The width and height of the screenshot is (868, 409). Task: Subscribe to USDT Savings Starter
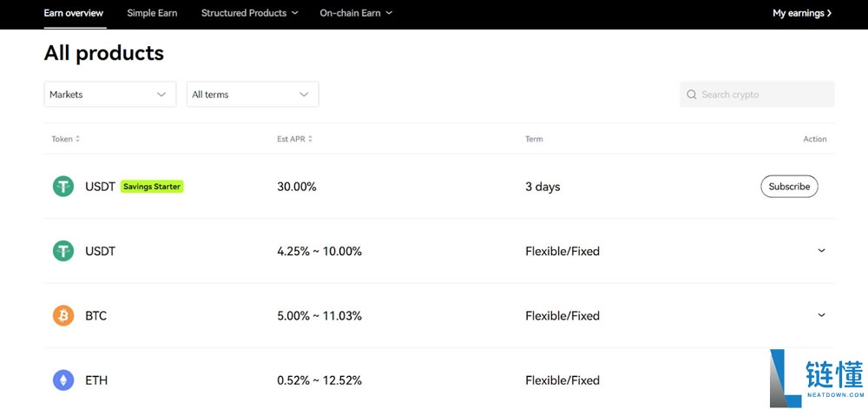pos(789,187)
